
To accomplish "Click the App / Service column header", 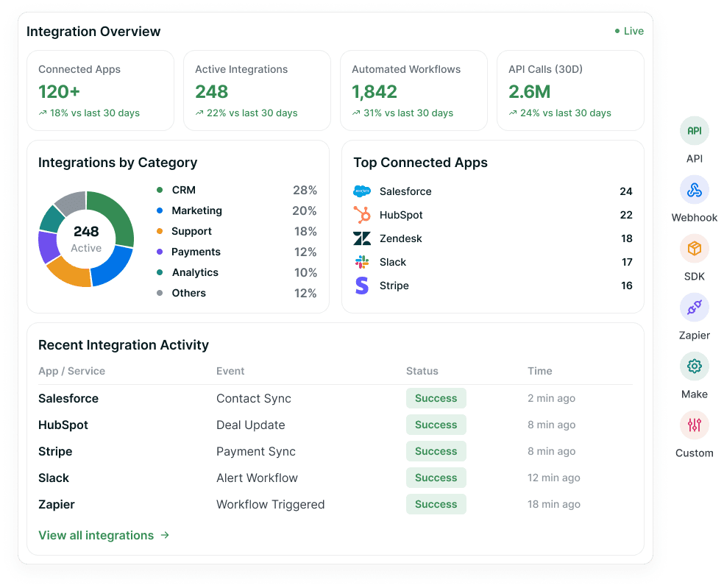I will click(x=71, y=371).
